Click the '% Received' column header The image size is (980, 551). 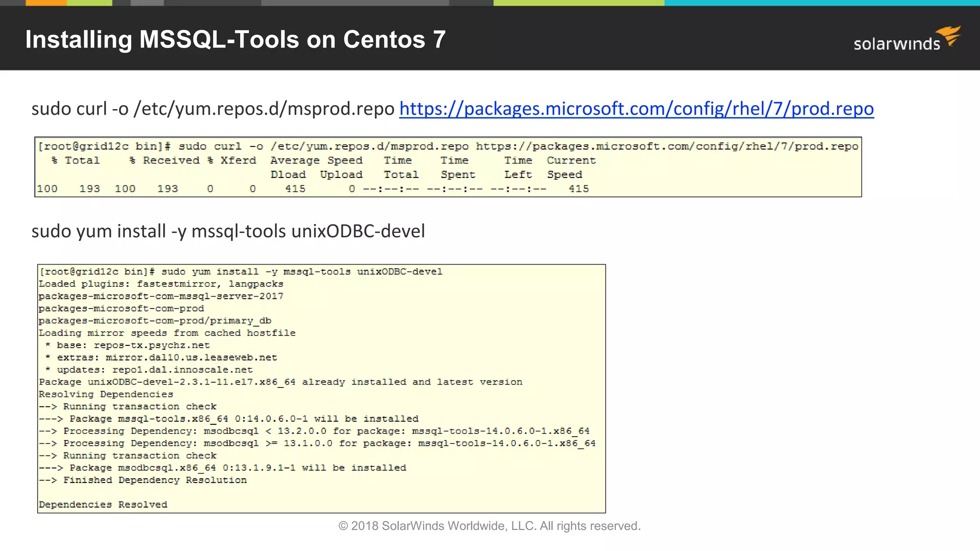pos(164,161)
